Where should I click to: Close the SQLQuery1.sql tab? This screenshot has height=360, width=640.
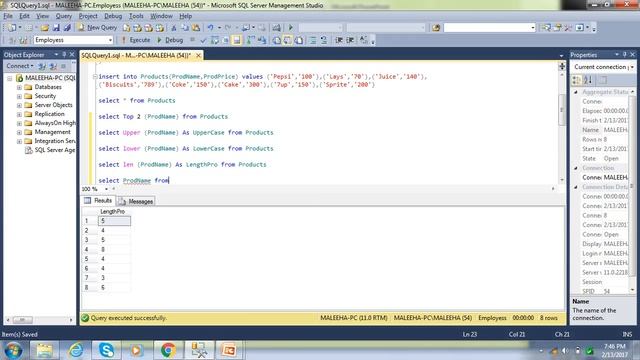pos(198,55)
